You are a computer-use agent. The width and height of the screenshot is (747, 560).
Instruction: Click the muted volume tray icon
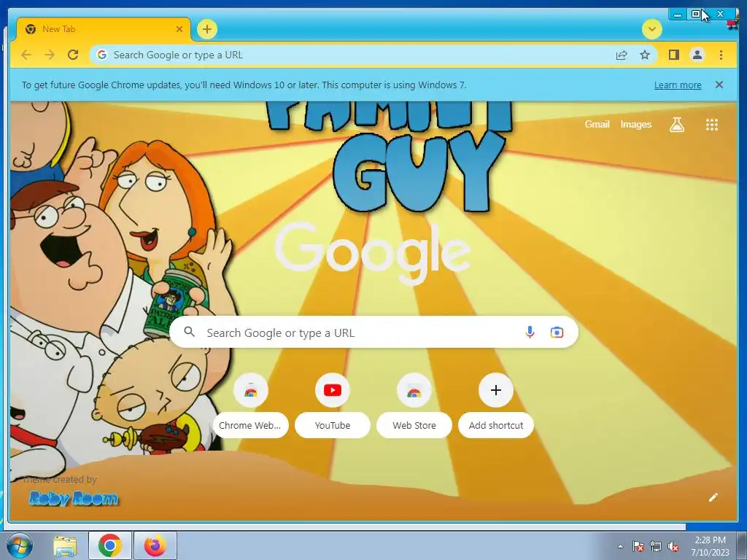tap(673, 546)
